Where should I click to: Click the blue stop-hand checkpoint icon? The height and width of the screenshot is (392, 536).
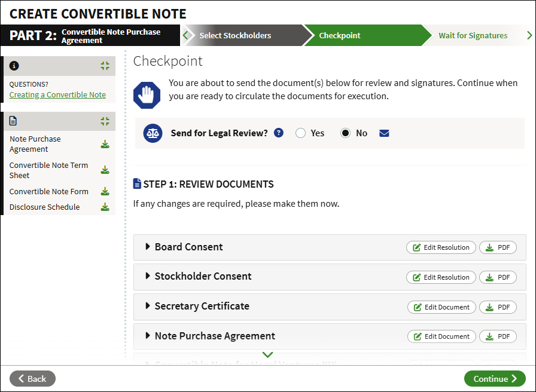147,95
